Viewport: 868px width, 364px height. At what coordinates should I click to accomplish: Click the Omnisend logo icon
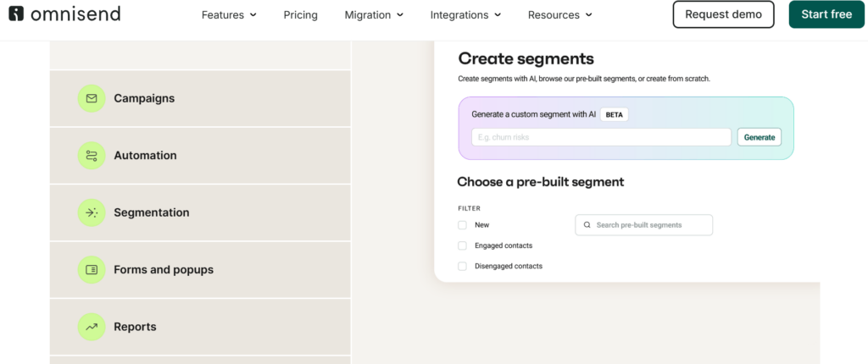tap(16, 14)
